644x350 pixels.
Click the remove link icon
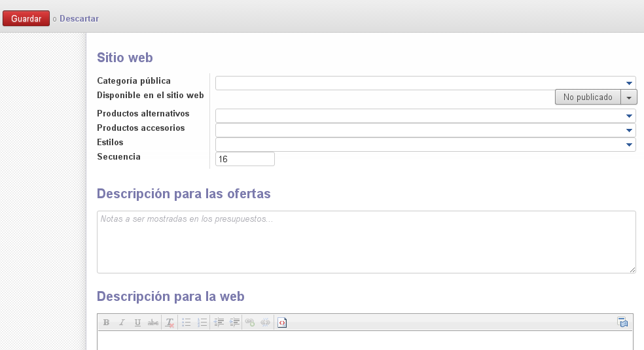point(265,323)
